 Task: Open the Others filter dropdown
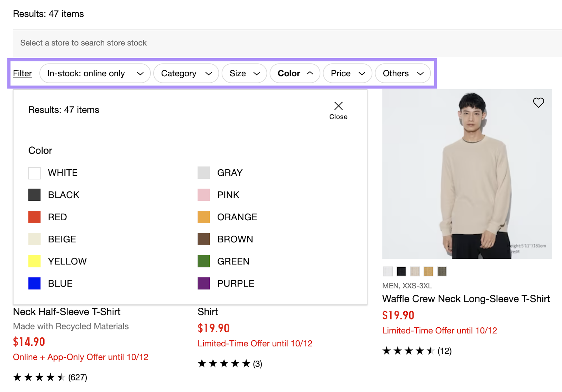pyautogui.click(x=403, y=73)
